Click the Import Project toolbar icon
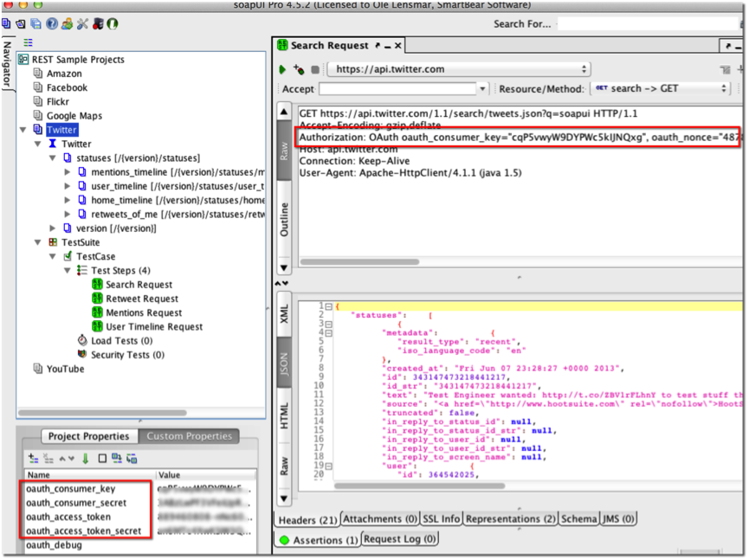This screenshot has height=560, width=749. 21,23
